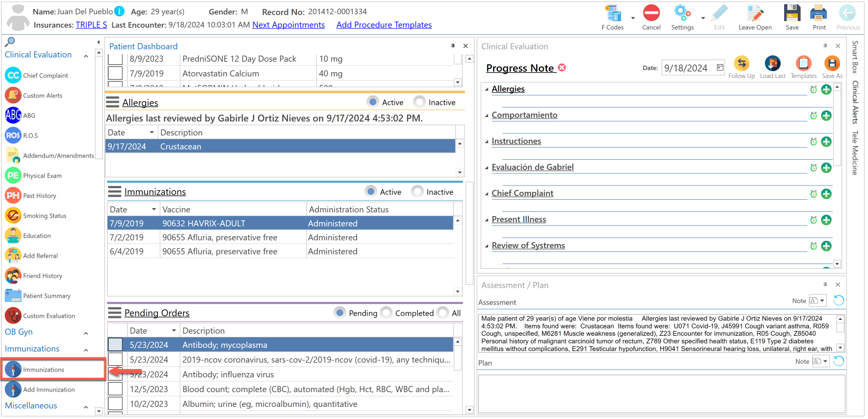The width and height of the screenshot is (868, 419).
Task: Open the Progress Note date picker
Action: pyautogui.click(x=720, y=67)
